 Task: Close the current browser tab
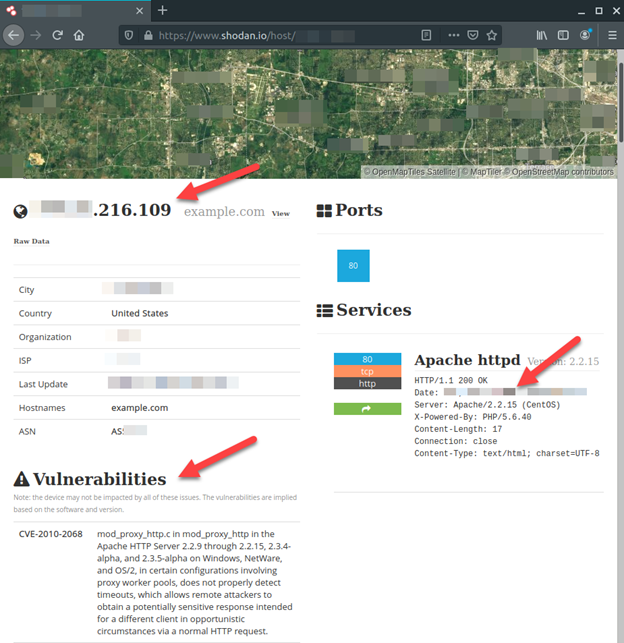point(139,11)
